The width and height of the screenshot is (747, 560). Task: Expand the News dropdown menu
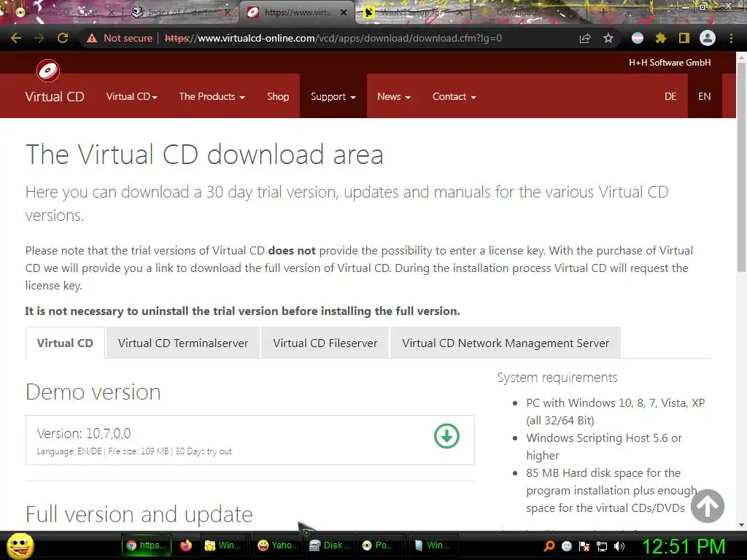(393, 97)
